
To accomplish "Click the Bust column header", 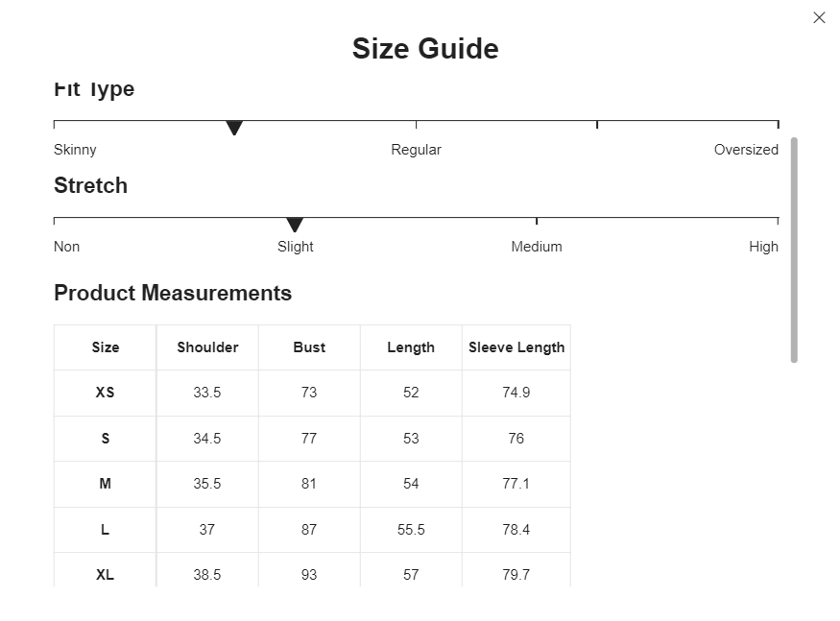I will coord(309,347).
